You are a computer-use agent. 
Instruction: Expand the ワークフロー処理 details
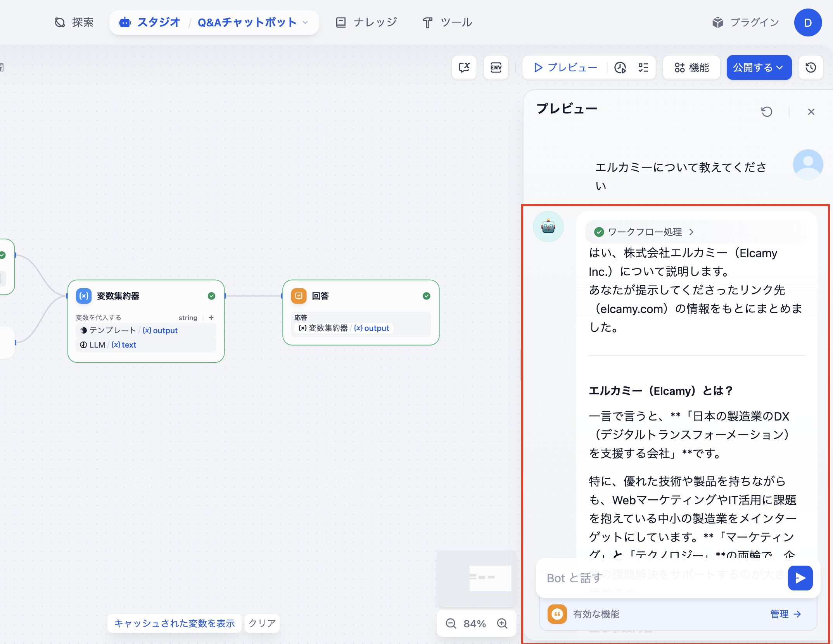(x=645, y=232)
